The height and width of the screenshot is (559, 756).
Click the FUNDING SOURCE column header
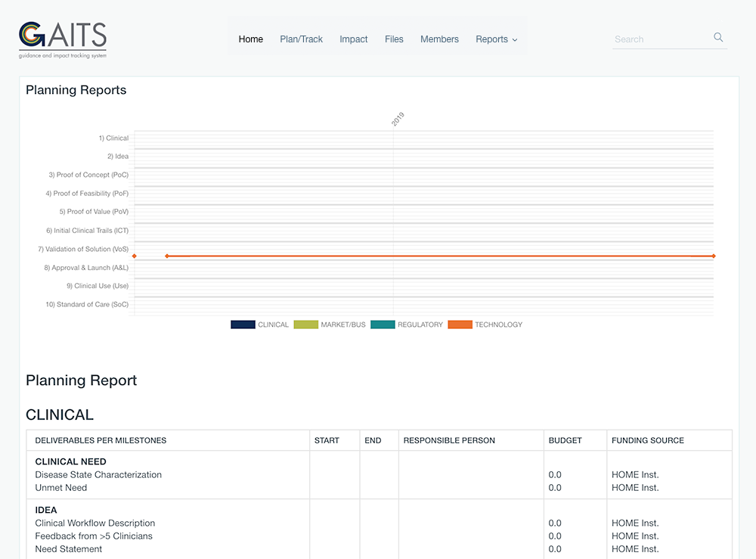coord(648,440)
